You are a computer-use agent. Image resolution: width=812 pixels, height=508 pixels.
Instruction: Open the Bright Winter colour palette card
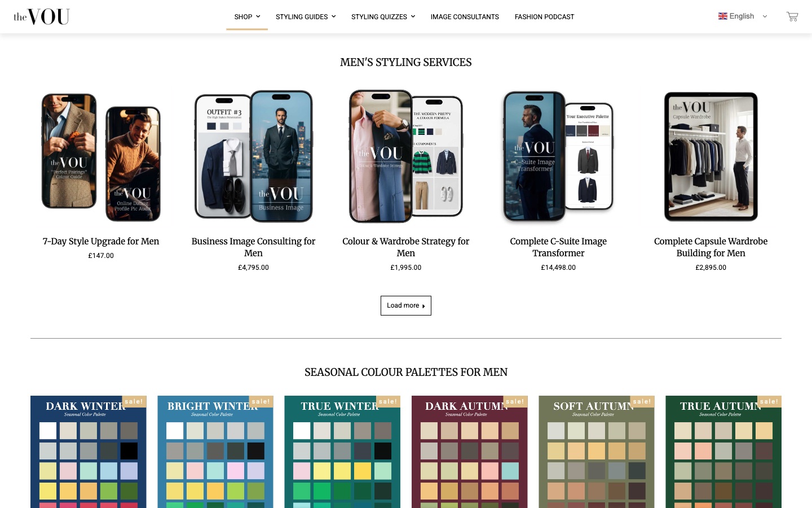[x=215, y=452]
